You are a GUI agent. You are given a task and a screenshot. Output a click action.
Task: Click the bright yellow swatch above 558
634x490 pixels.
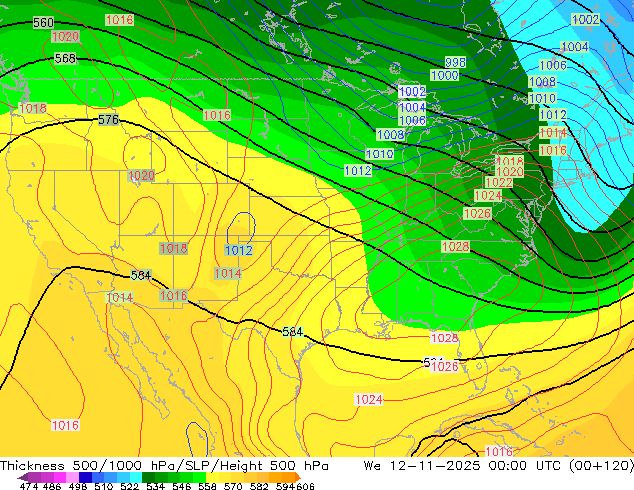(x=212, y=477)
